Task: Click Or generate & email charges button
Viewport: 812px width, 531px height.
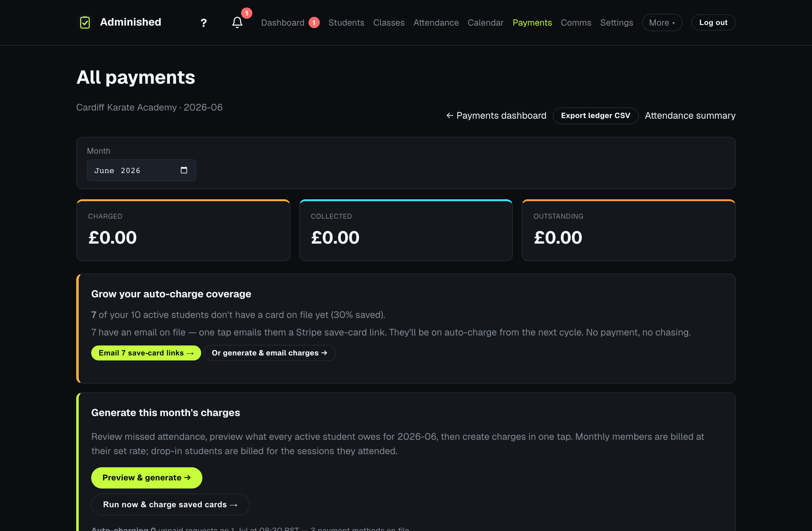Action: pyautogui.click(x=270, y=353)
